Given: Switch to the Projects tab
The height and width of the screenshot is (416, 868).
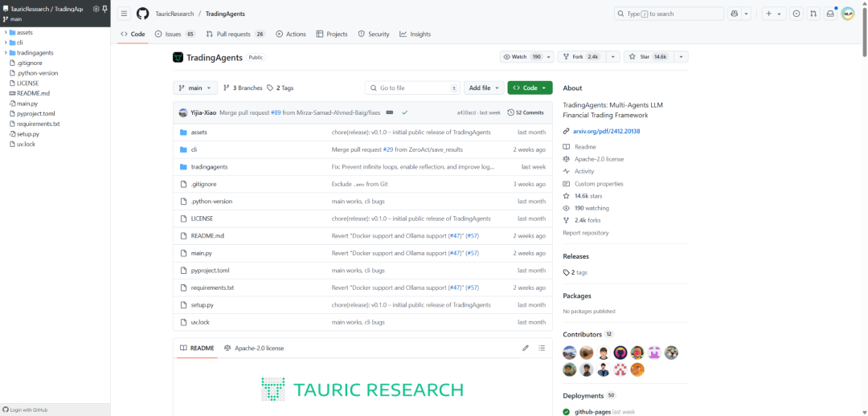Looking at the screenshot, I should [332, 35].
